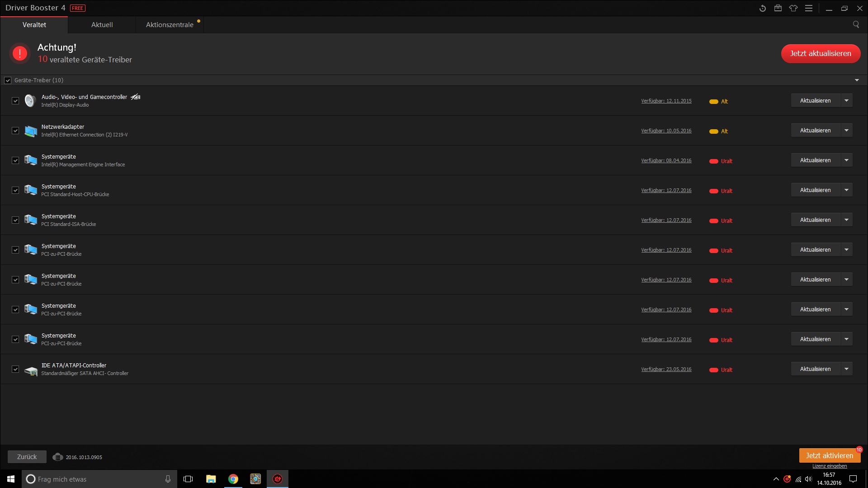
Task: Open the Aktionszentrale tab
Action: [170, 25]
